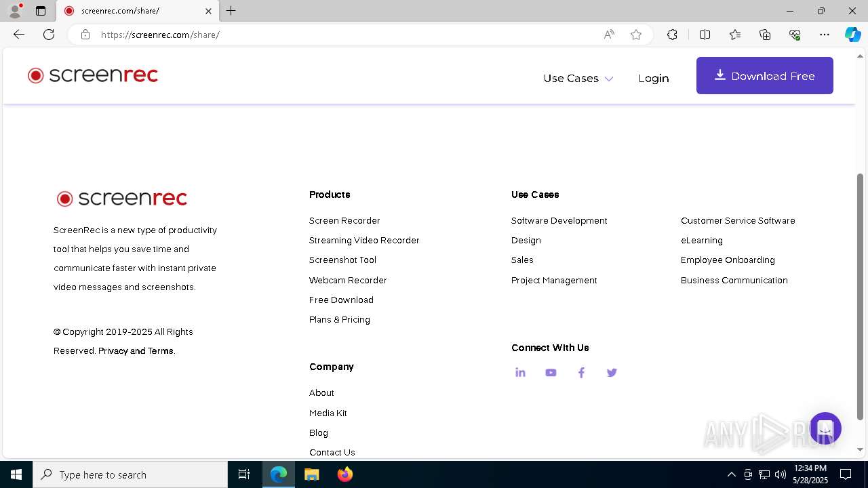Click the page vertical scrollbar thumb
Image resolution: width=868 pixels, height=488 pixels.
coord(861,297)
